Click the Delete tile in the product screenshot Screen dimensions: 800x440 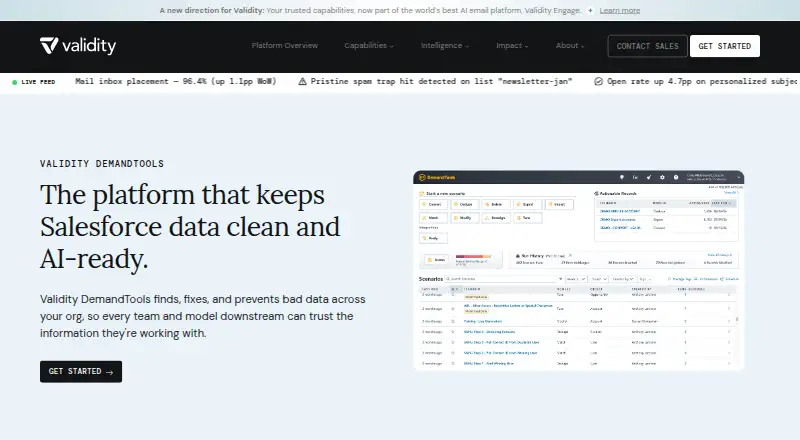496,204
